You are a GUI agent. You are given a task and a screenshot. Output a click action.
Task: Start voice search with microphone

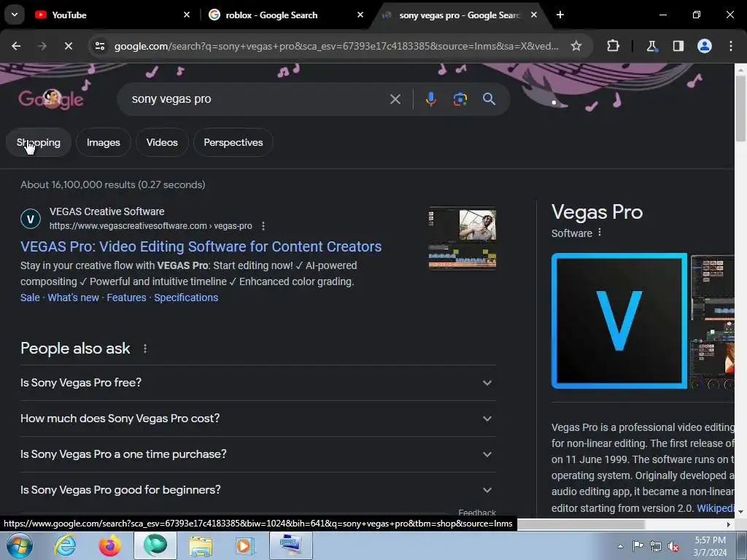click(430, 99)
